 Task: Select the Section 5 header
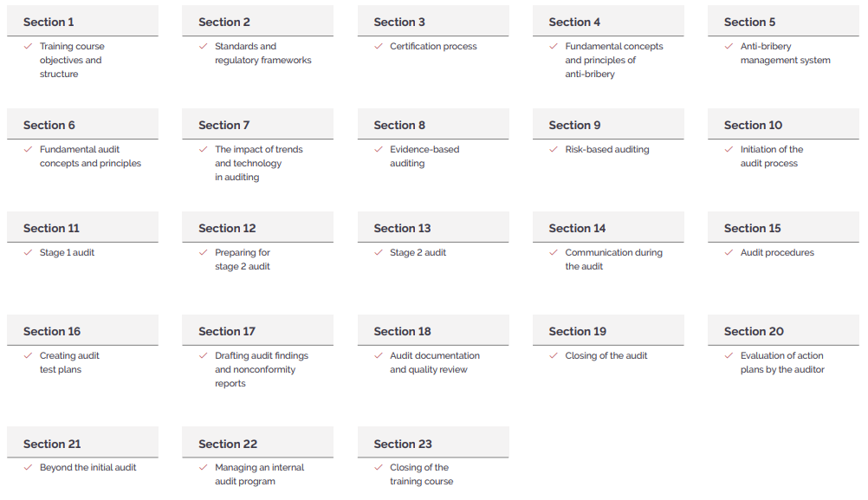pos(783,21)
